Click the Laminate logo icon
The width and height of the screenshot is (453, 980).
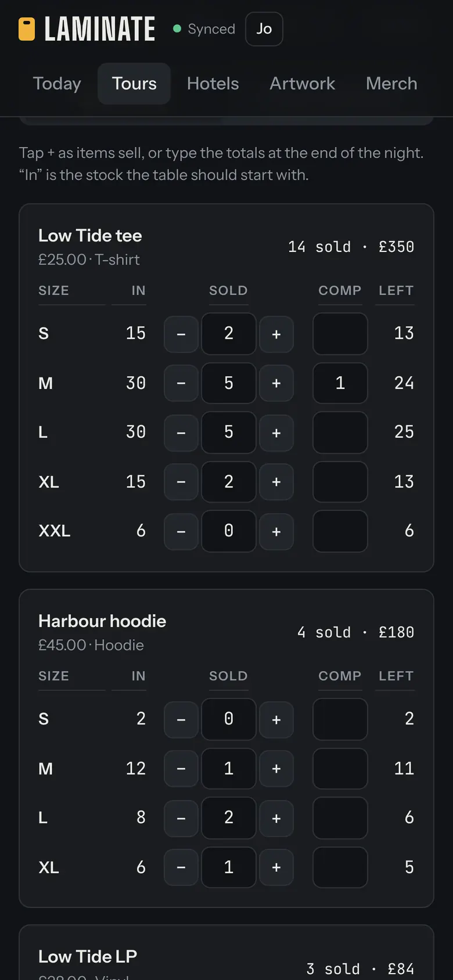[x=27, y=29]
